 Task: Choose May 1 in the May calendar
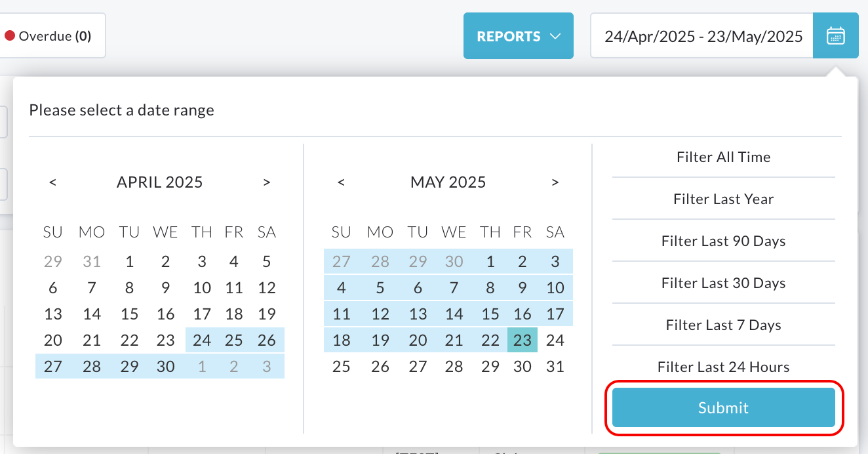pos(490,261)
